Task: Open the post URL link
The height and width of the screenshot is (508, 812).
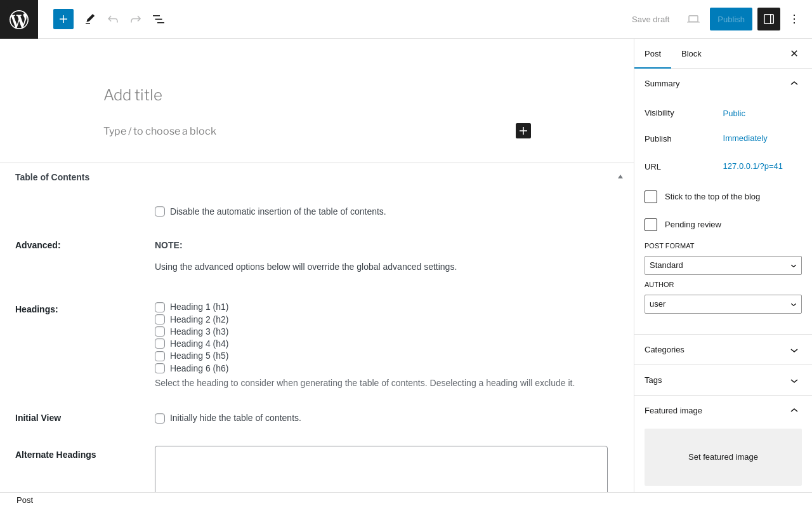Action: [x=753, y=166]
